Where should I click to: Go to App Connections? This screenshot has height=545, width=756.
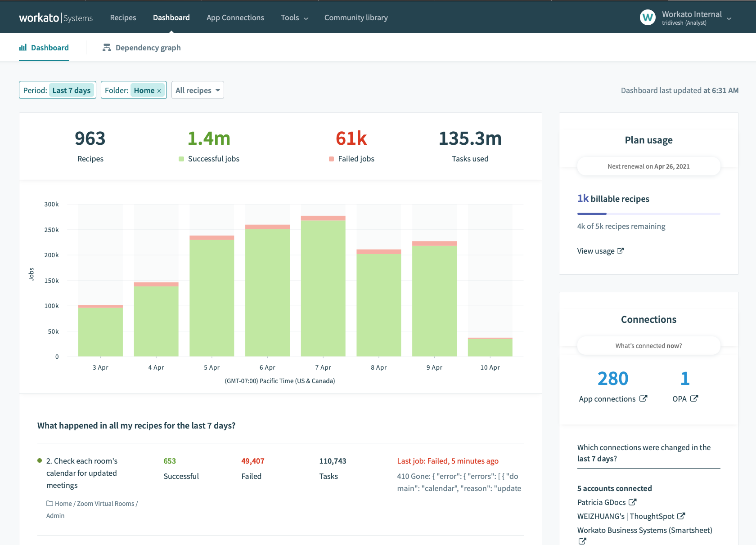pos(235,18)
